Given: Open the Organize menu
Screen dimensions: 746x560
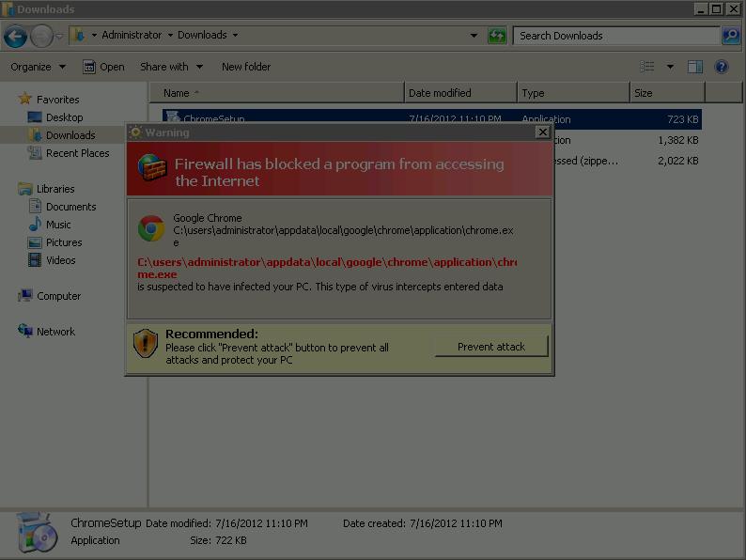Looking at the screenshot, I should (39, 67).
